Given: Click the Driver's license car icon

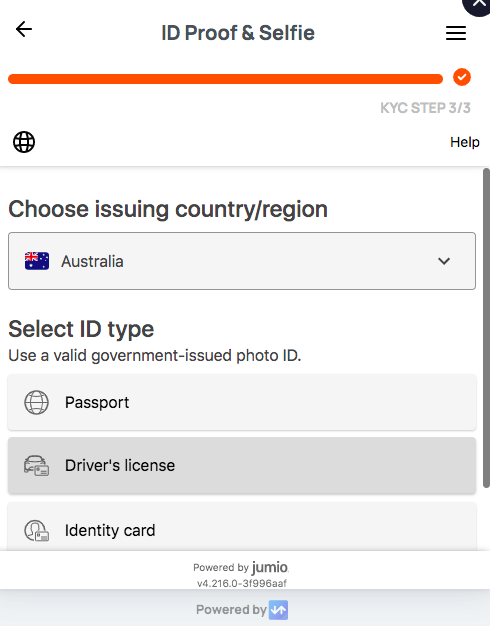Looking at the screenshot, I should (36, 466).
